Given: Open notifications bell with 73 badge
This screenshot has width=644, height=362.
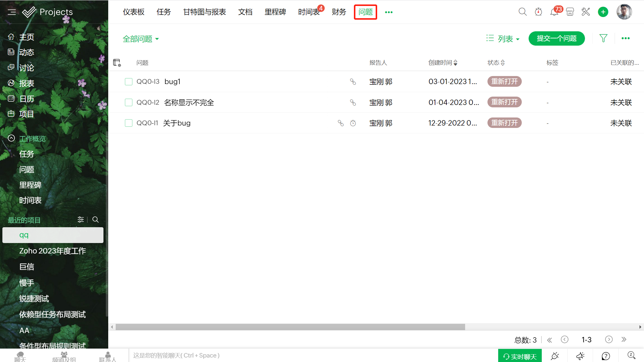Looking at the screenshot, I should [554, 12].
